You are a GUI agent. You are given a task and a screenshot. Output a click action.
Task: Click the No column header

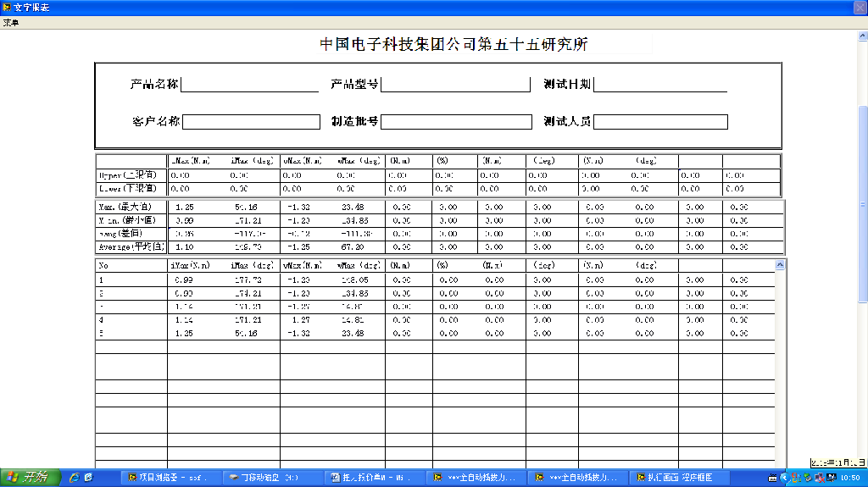click(x=103, y=266)
